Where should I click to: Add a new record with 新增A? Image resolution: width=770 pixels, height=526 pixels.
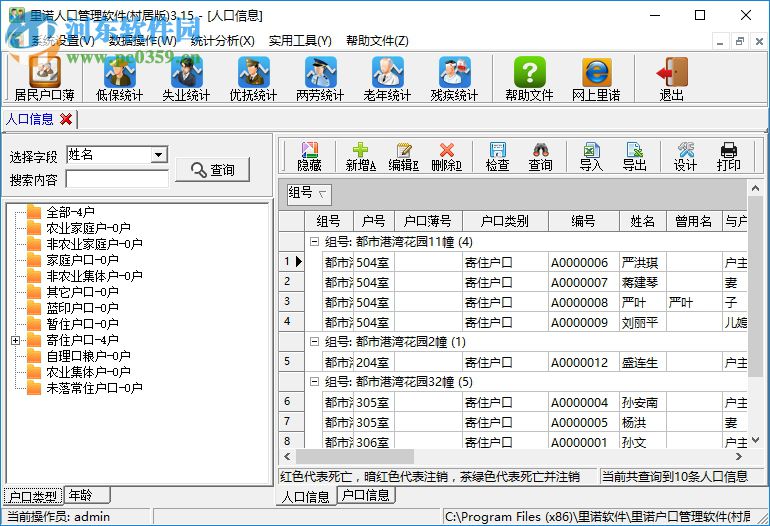click(360, 157)
